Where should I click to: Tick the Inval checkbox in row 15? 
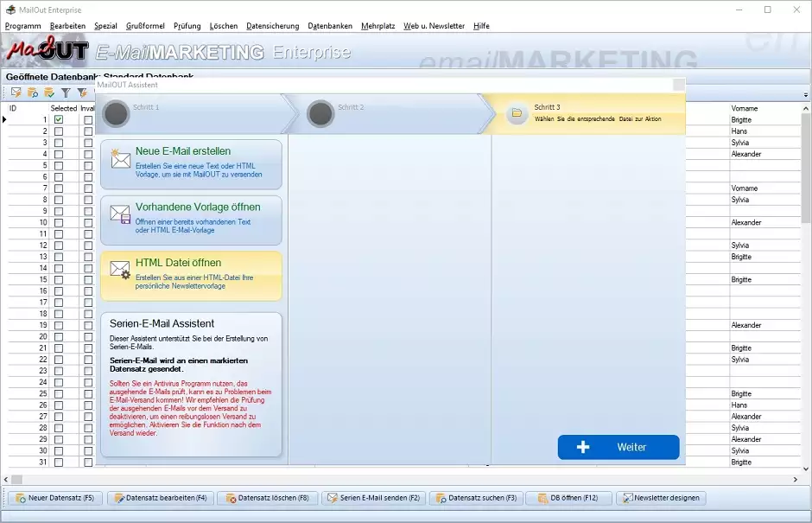[88, 280]
